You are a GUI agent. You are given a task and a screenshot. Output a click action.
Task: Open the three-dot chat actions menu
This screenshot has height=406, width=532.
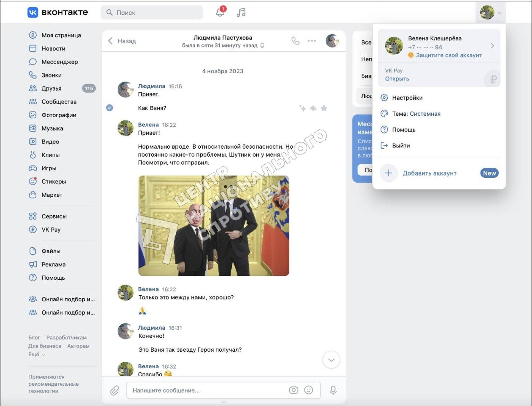[x=312, y=41]
